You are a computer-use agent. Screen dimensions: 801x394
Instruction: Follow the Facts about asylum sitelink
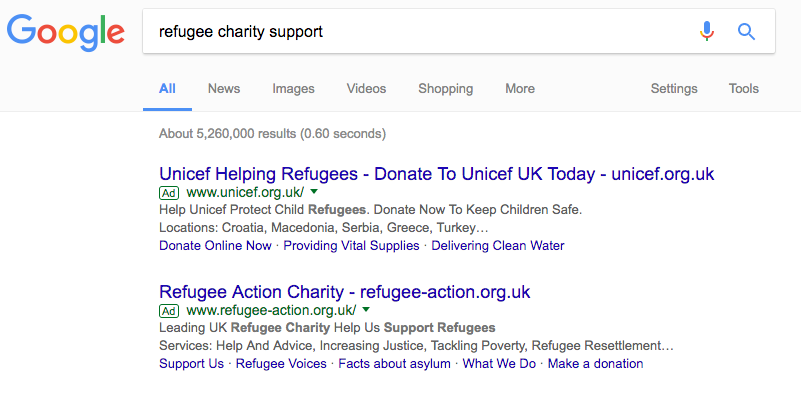coord(394,364)
